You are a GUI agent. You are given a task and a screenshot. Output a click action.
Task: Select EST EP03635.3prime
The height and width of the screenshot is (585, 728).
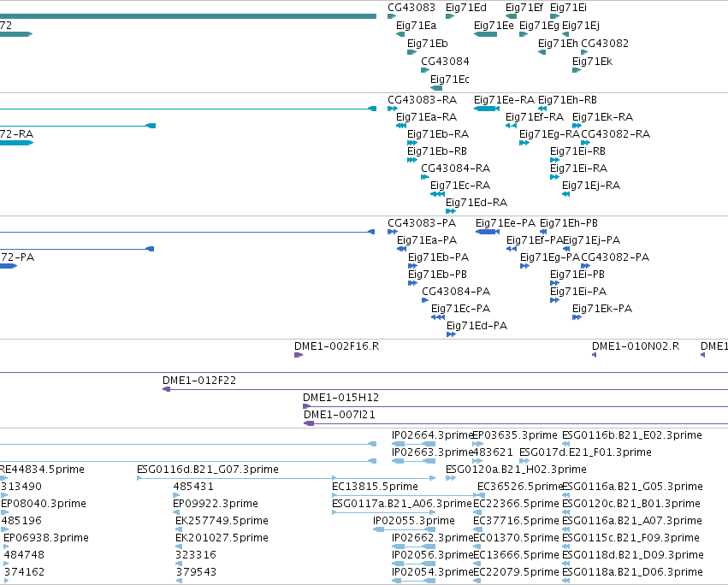tap(514, 436)
